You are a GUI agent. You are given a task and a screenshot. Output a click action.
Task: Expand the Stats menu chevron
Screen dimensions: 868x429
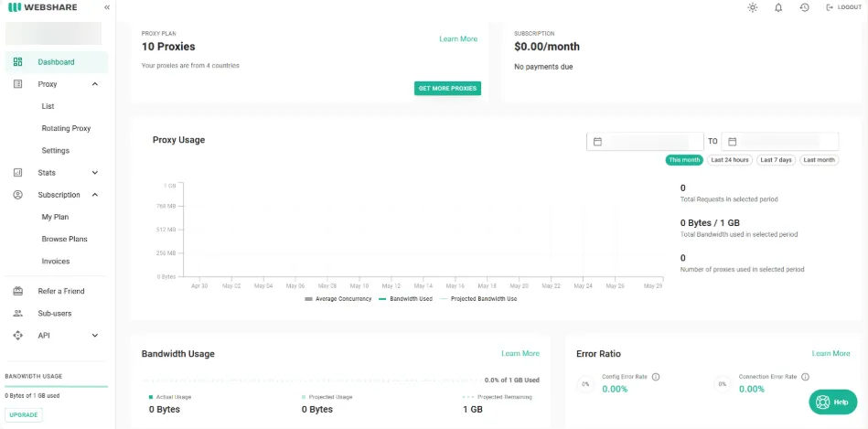[94, 173]
